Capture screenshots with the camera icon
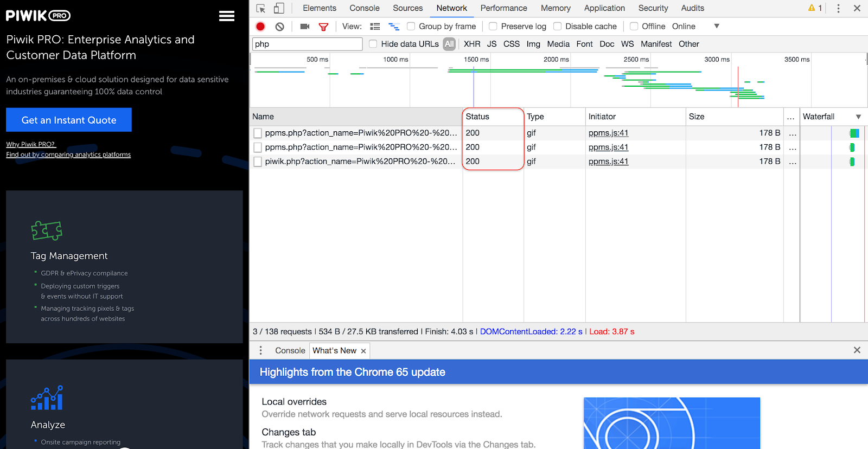This screenshot has width=868, height=449. [x=305, y=26]
